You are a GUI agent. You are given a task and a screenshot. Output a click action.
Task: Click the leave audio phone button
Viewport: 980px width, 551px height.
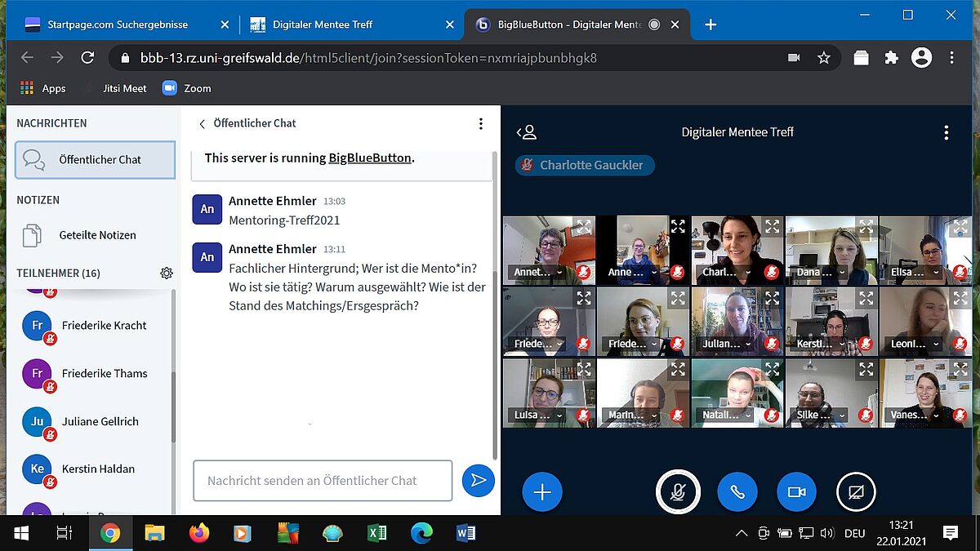737,492
